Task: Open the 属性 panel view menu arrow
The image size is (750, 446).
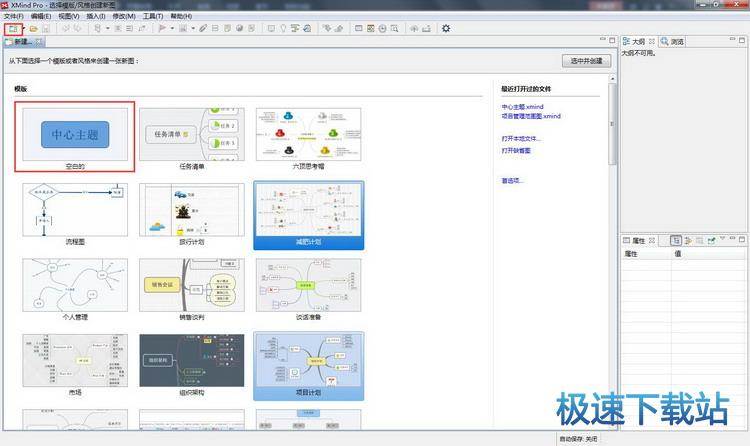Action: click(722, 241)
